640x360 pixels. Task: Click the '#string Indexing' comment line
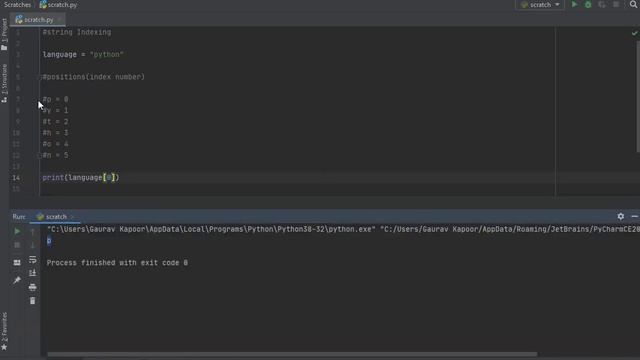(x=77, y=32)
